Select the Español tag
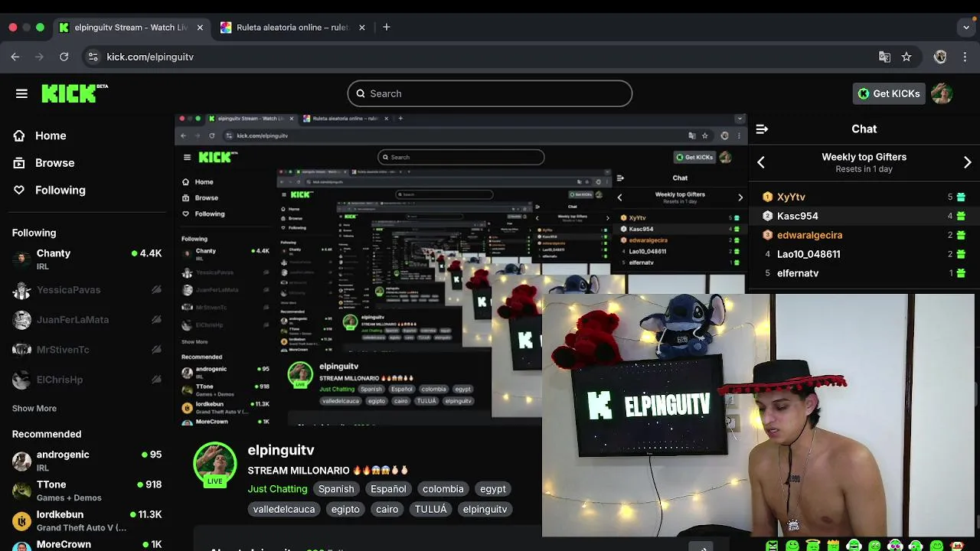 (x=388, y=489)
